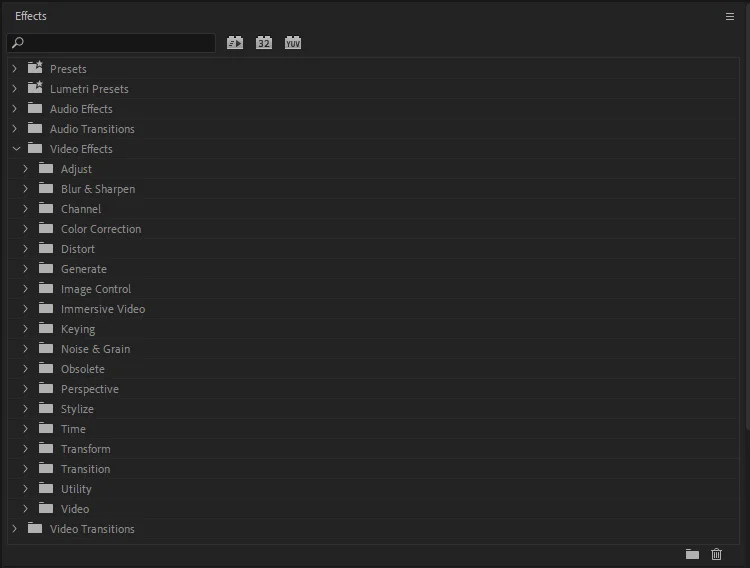Image resolution: width=750 pixels, height=568 pixels.
Task: Click the Video Transitions folder icon
Action: [x=35, y=528]
